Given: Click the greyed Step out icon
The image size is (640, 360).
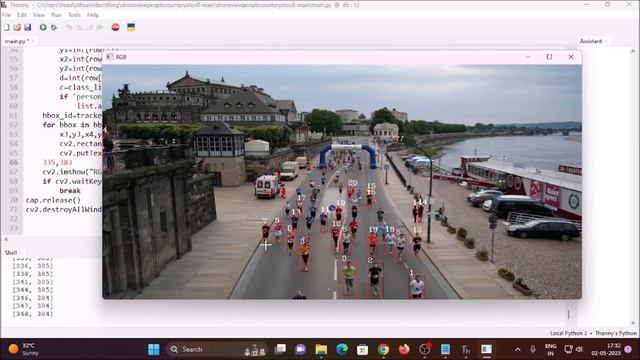Looking at the screenshot, I should click(89, 27).
